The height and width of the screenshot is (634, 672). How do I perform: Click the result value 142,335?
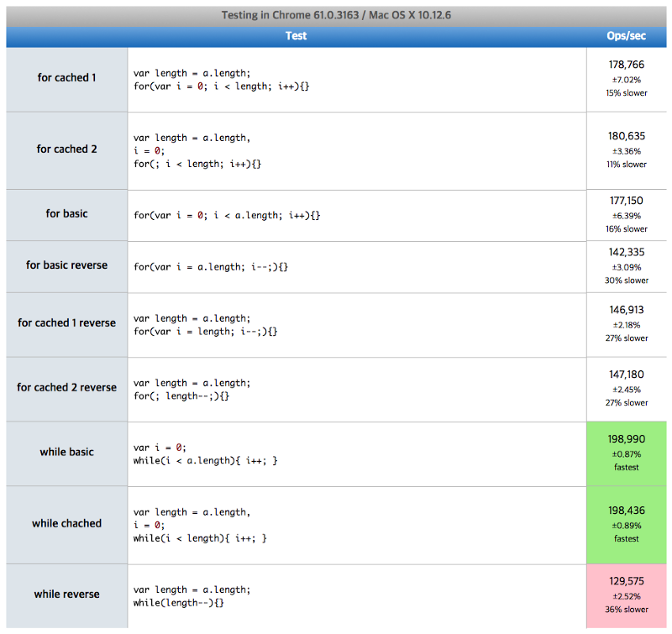pyautogui.click(x=626, y=252)
